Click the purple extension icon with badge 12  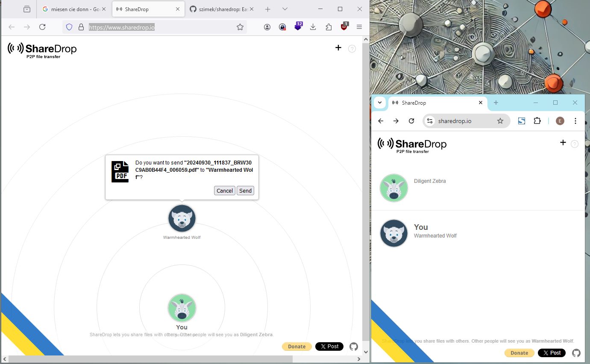(298, 26)
